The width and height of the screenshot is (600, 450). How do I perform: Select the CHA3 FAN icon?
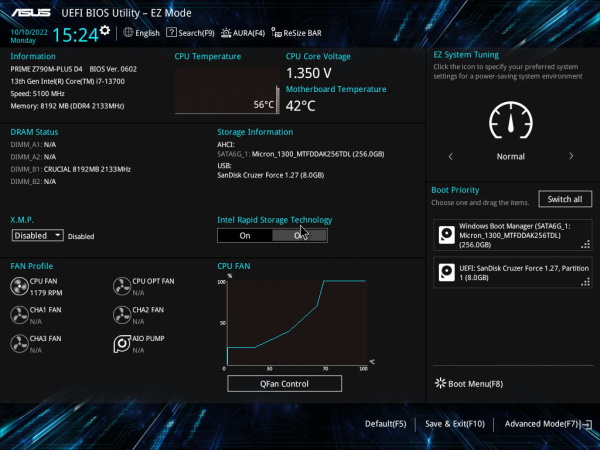click(x=21, y=344)
